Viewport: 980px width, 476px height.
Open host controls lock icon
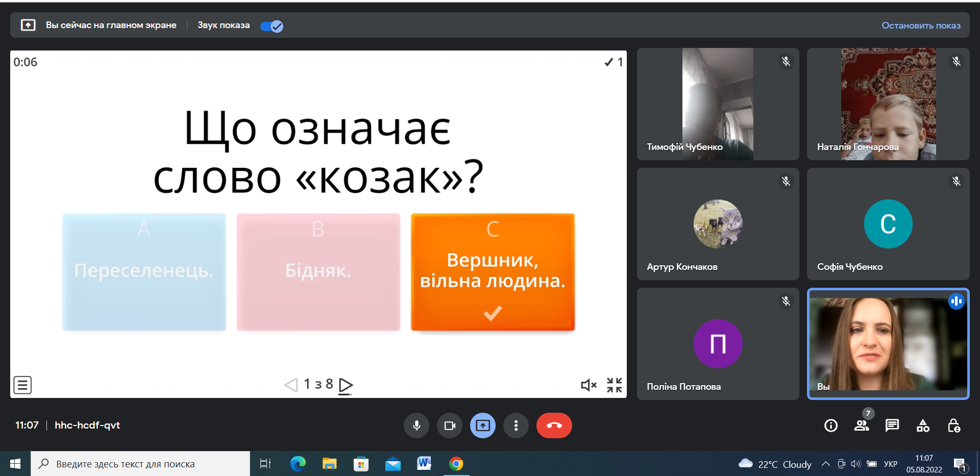[x=953, y=425]
